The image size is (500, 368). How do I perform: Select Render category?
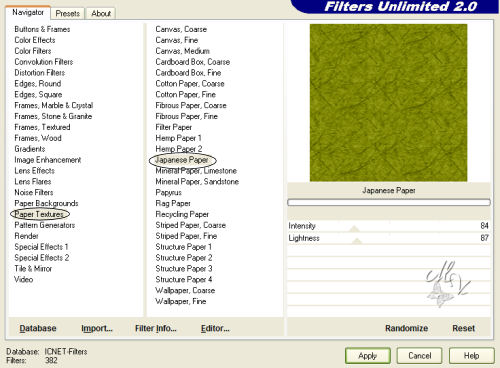(26, 236)
